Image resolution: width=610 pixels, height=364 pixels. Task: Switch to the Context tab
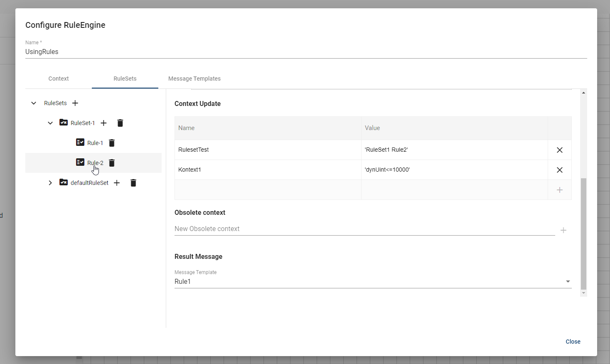tap(59, 79)
